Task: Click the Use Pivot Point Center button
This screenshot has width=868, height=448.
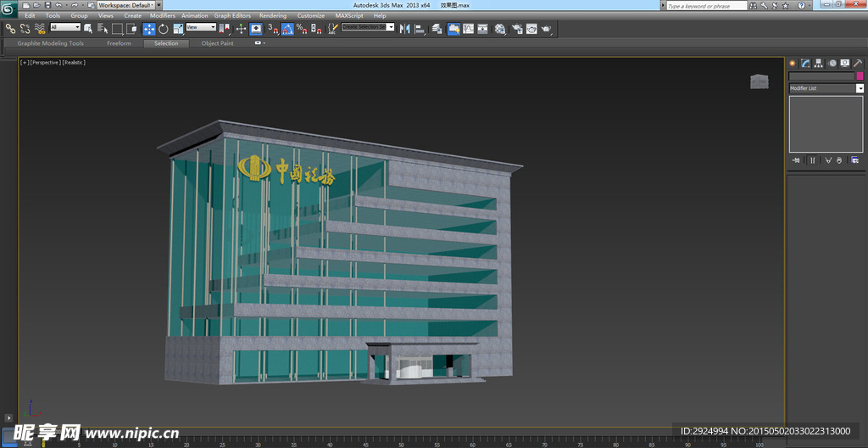Action: tap(224, 29)
